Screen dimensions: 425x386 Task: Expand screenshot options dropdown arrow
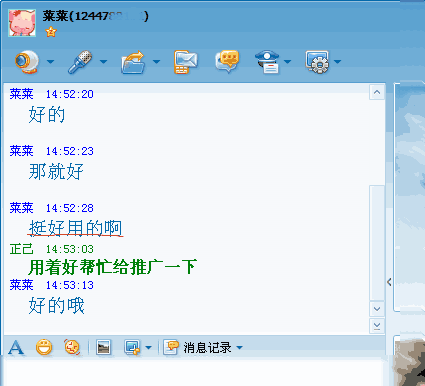[x=148, y=348]
